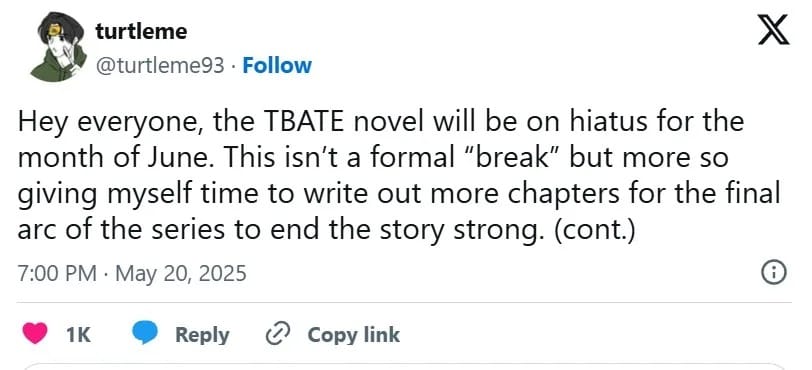Image resolution: width=812 pixels, height=370 pixels.
Task: Click the blue reply speech bubble icon
Action: click(145, 334)
